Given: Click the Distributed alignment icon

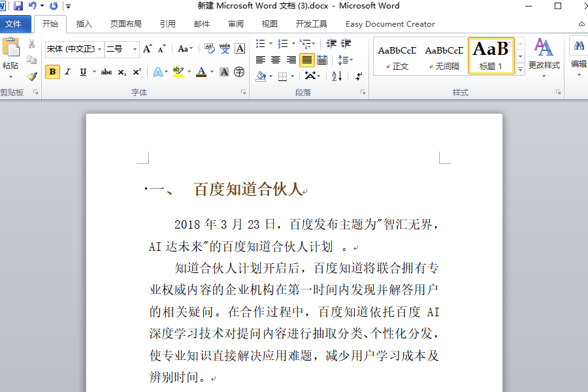Looking at the screenshot, I should pyautogui.click(x=322, y=60).
